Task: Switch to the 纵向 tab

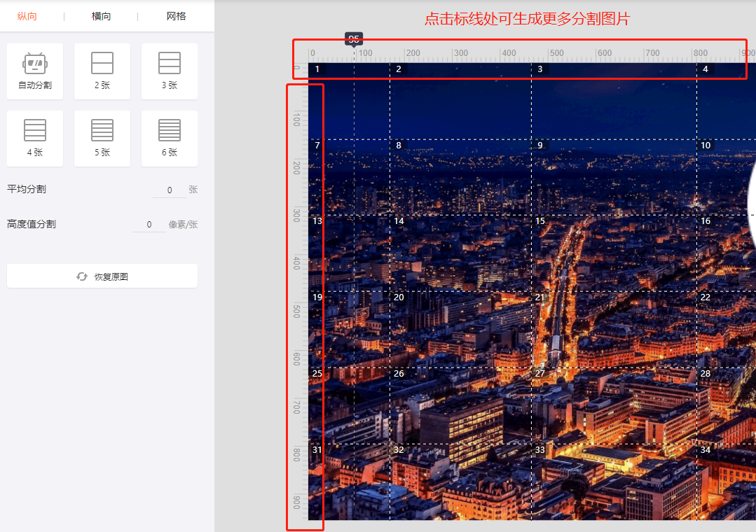Action: coord(27,16)
